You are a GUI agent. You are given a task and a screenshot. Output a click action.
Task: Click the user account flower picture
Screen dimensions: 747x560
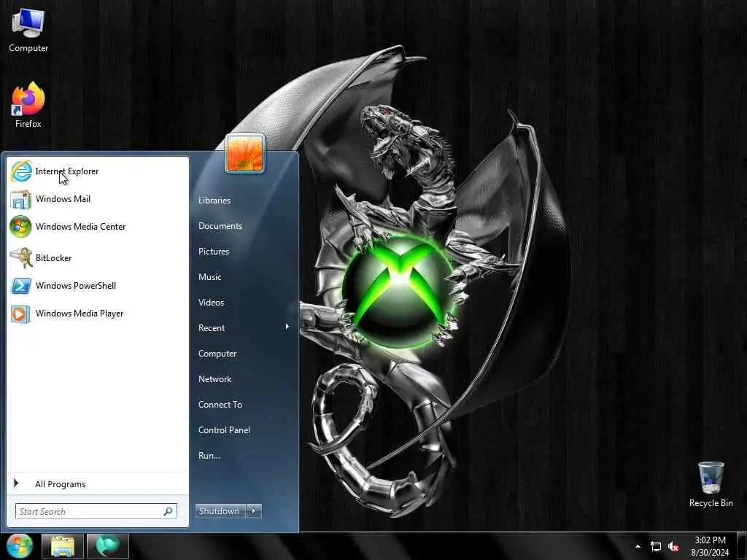(x=245, y=153)
